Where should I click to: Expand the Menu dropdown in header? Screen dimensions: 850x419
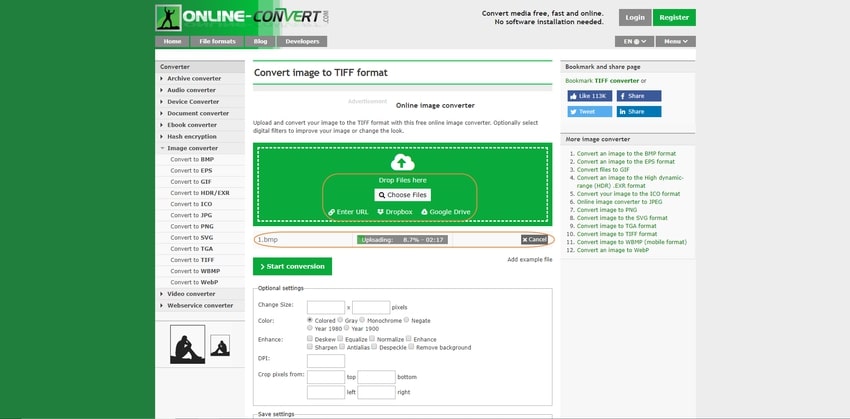click(x=675, y=42)
